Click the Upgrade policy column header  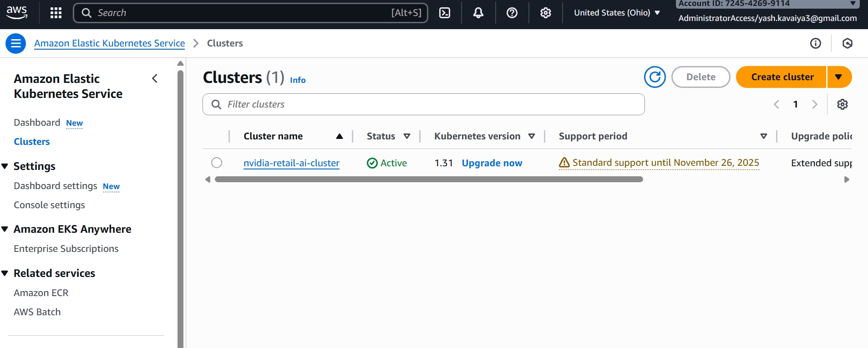(x=822, y=136)
